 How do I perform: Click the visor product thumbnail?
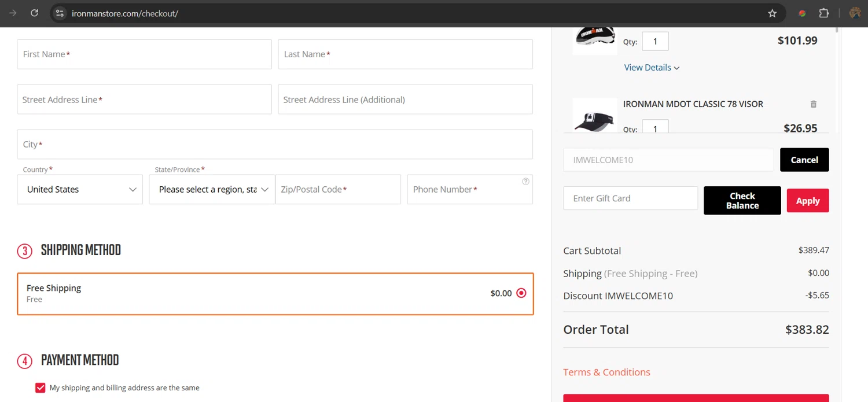tap(594, 116)
